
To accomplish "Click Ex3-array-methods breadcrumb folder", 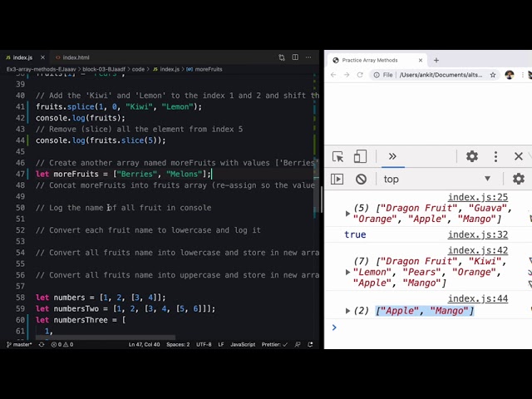I will tap(41, 69).
